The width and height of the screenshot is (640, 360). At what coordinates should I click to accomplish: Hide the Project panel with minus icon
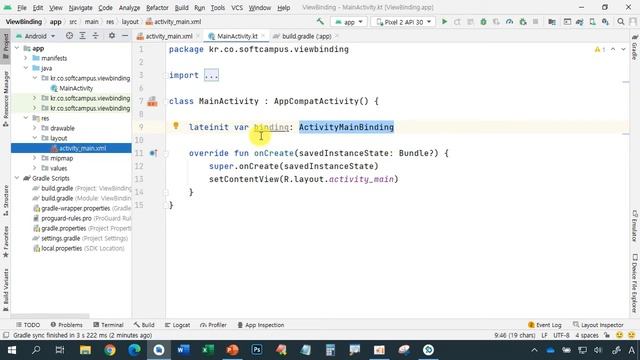click(x=125, y=36)
